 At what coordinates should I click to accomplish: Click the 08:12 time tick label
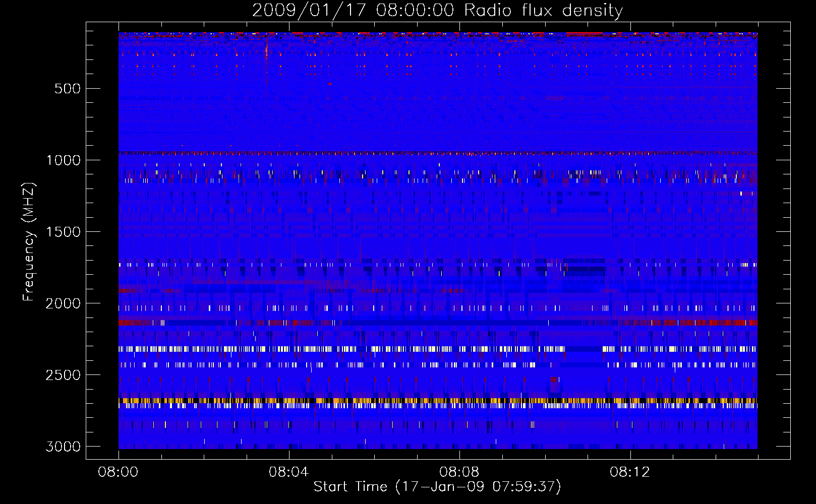click(x=630, y=472)
